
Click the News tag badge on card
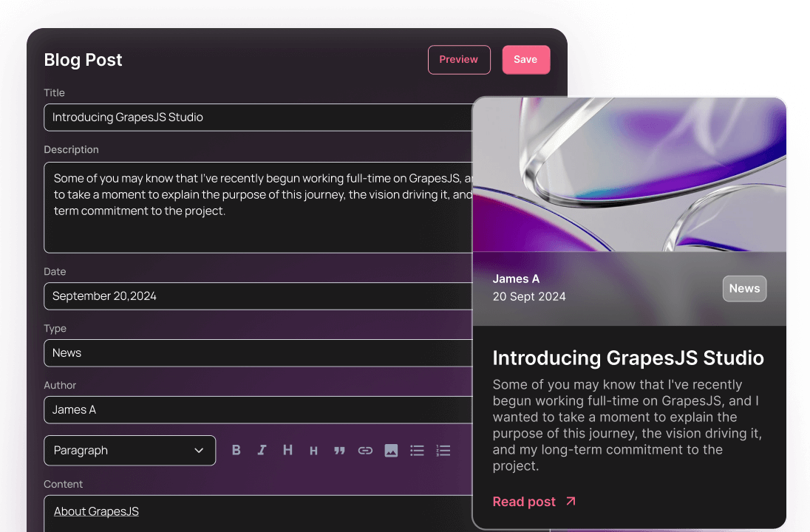pyautogui.click(x=744, y=289)
